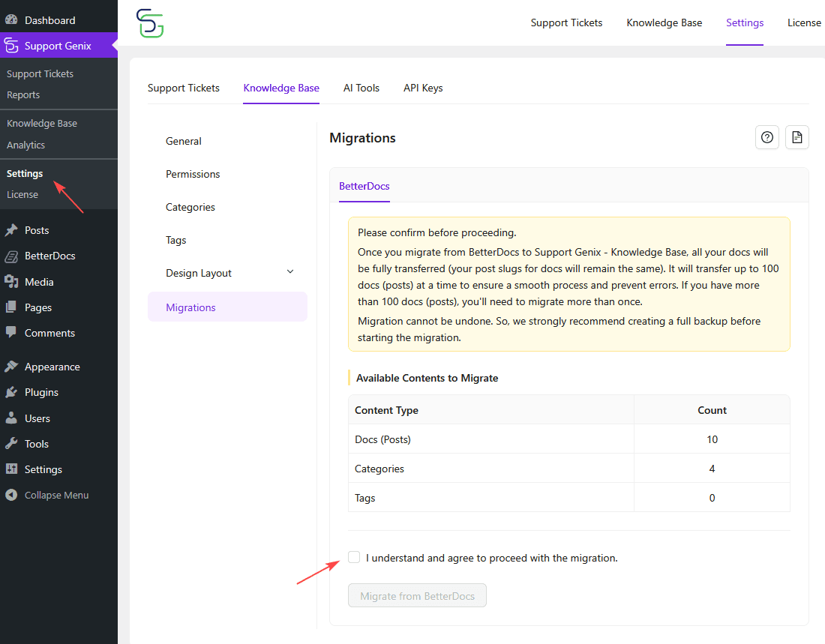825x644 pixels.
Task: Open the documentation page icon near Migrations title
Action: tap(796, 137)
